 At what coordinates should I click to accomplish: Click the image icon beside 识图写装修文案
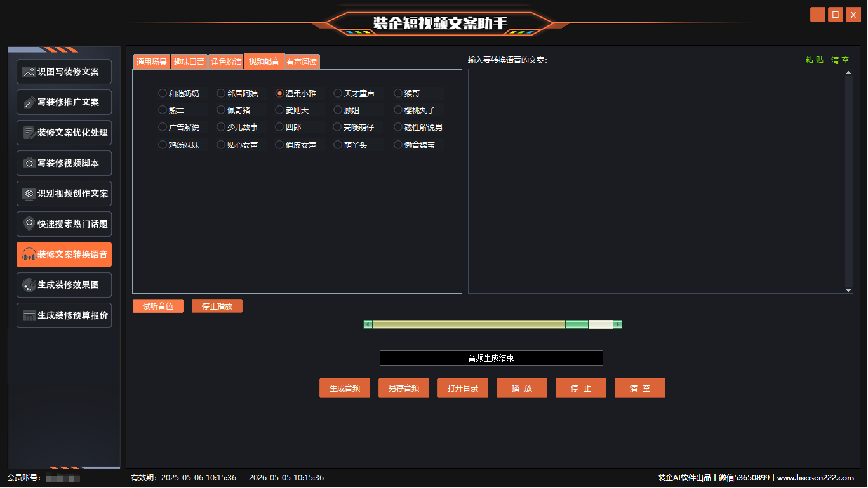point(29,72)
